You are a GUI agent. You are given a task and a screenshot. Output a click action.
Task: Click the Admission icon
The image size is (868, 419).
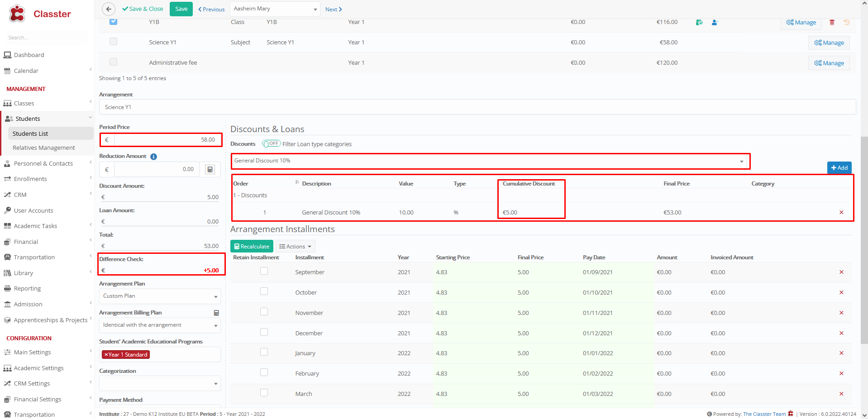[x=7, y=304]
